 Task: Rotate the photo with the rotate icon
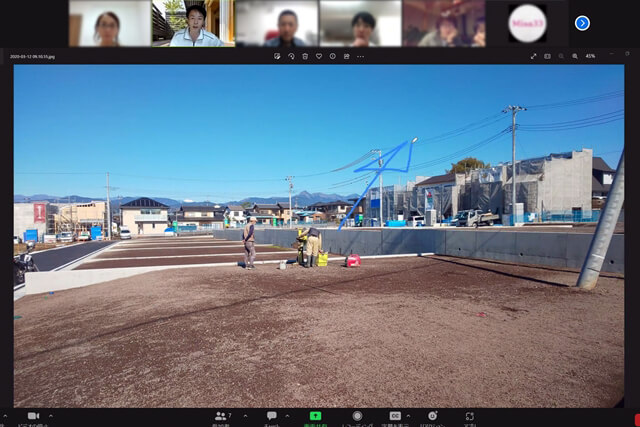(x=291, y=56)
